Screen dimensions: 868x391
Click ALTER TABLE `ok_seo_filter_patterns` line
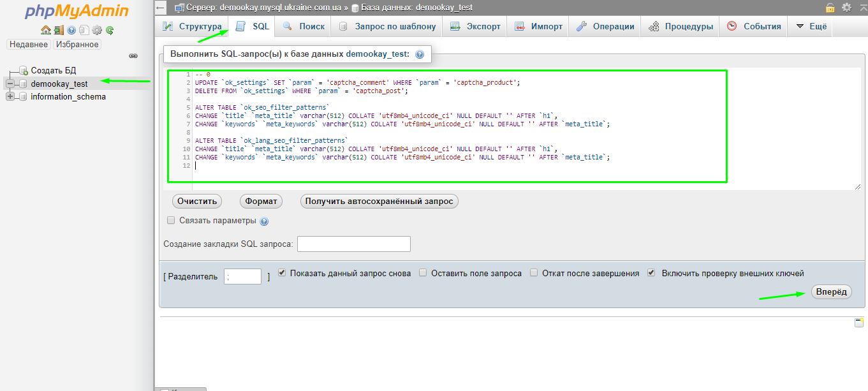pos(262,108)
